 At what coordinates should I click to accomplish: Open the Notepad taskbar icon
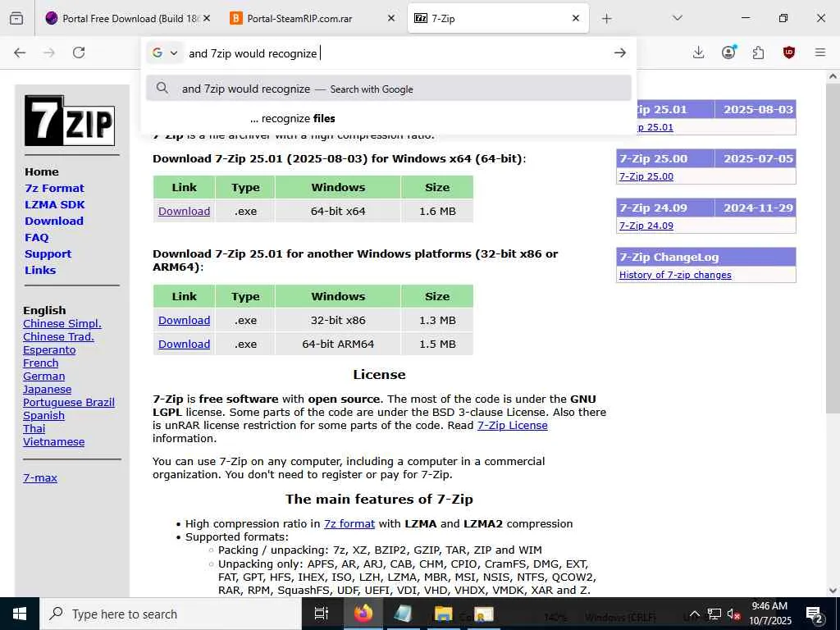click(x=403, y=614)
